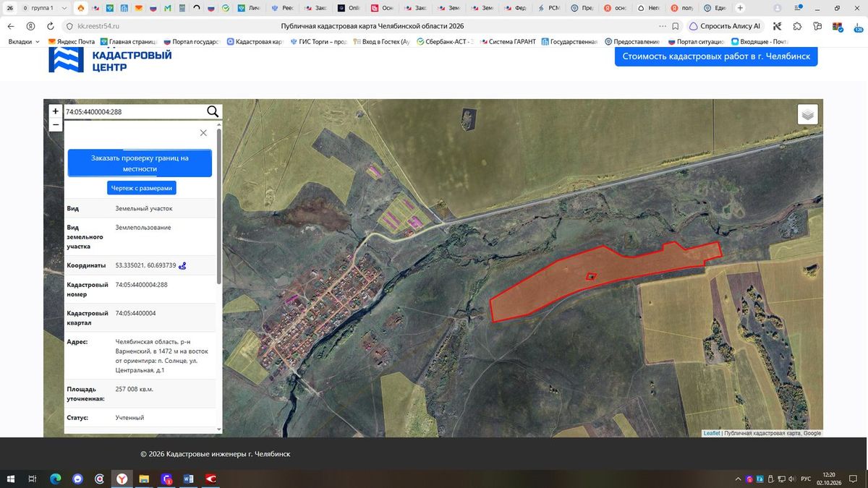Open the downloads icon in browser toolbar
This screenshot has width=868, height=488.
click(x=858, y=27)
